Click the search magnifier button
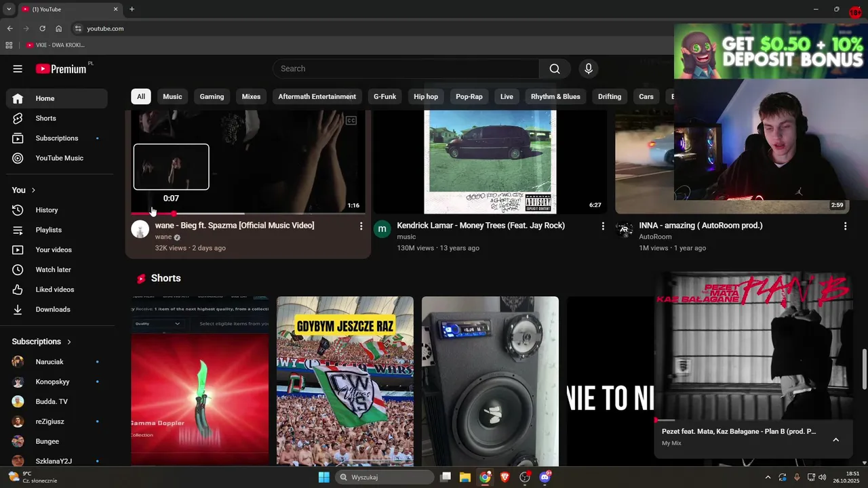Viewport: 868px width, 488px height. tap(555, 68)
